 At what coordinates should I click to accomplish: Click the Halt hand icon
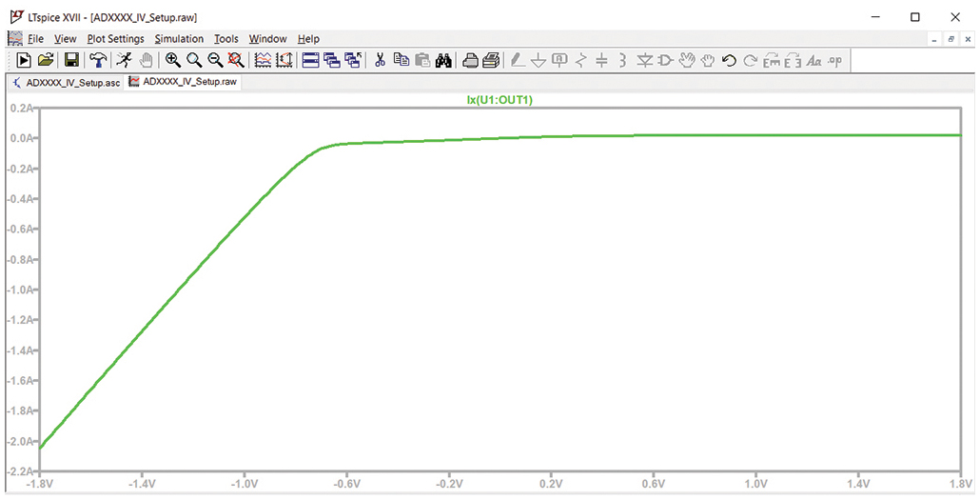tap(146, 60)
